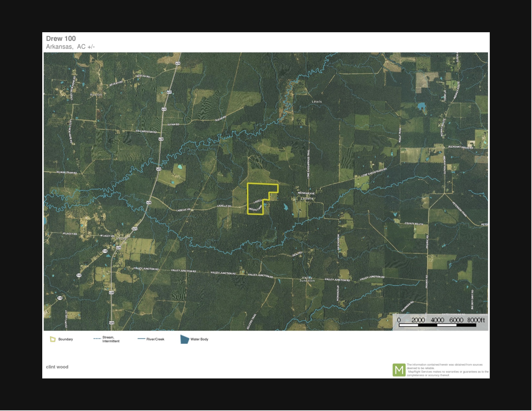
Task: Click the Stream, Intermittent legend line symbol
Action: [x=97, y=339]
